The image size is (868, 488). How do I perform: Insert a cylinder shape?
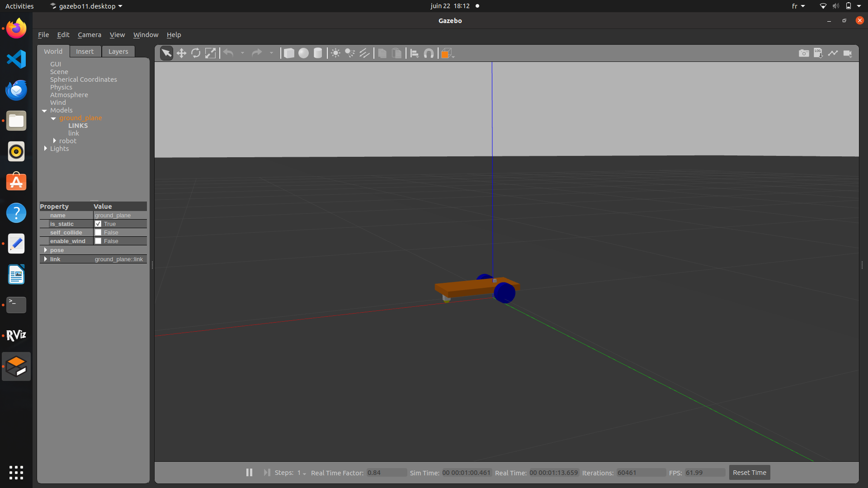coord(318,53)
